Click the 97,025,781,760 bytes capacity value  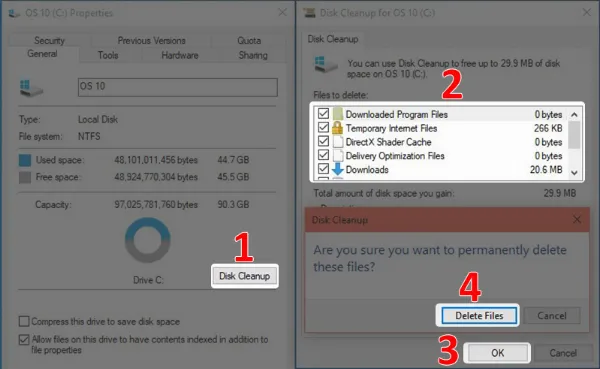click(156, 204)
